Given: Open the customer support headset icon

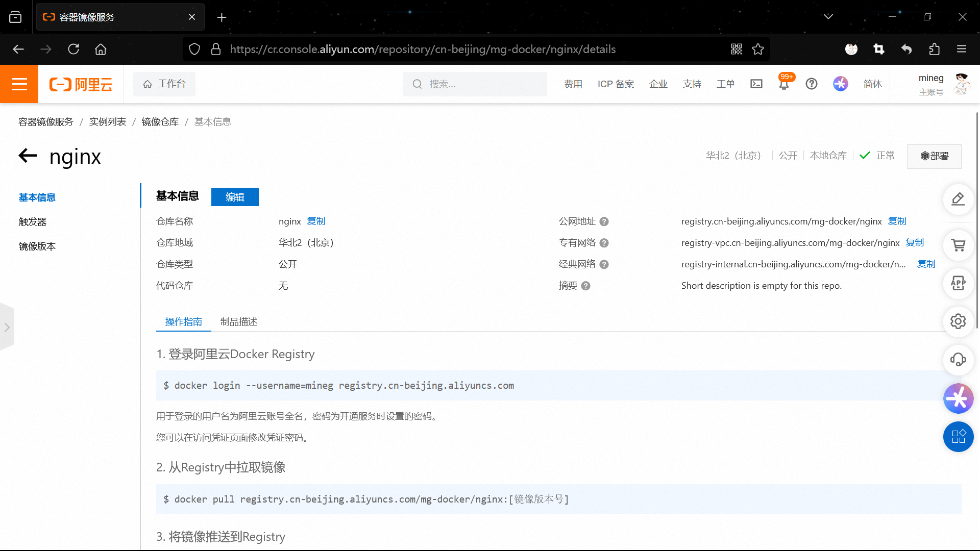Looking at the screenshot, I should 958,360.
